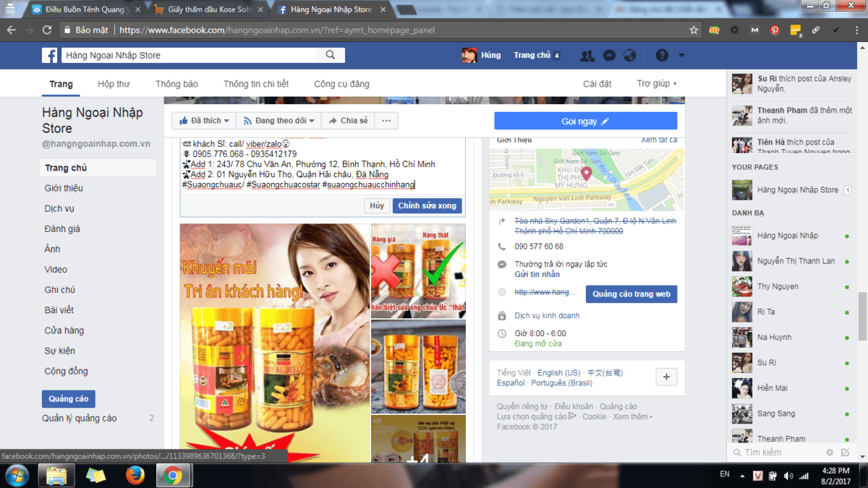Viewport: 868px width, 488px height.
Task: Click the Windows Start button
Action: point(17,475)
